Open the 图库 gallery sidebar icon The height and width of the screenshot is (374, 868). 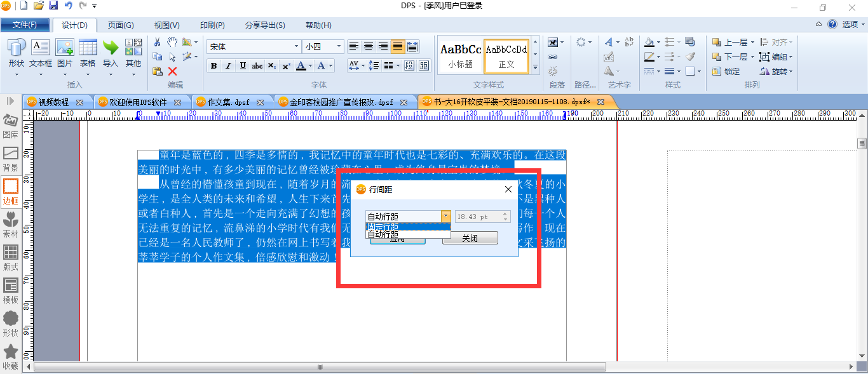[x=11, y=126]
